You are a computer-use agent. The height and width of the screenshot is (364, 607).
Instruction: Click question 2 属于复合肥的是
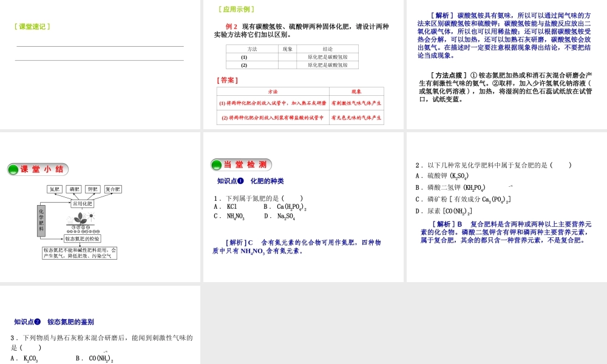pos(493,165)
